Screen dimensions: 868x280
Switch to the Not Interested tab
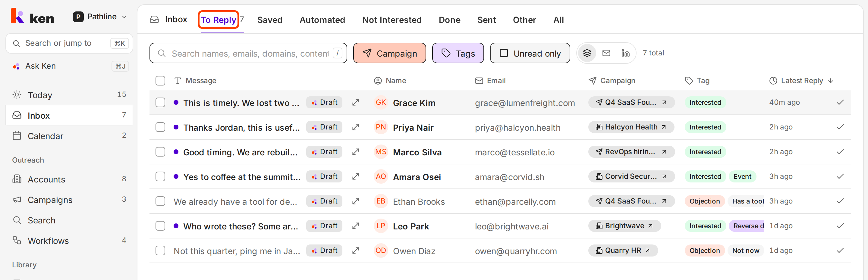[392, 20]
